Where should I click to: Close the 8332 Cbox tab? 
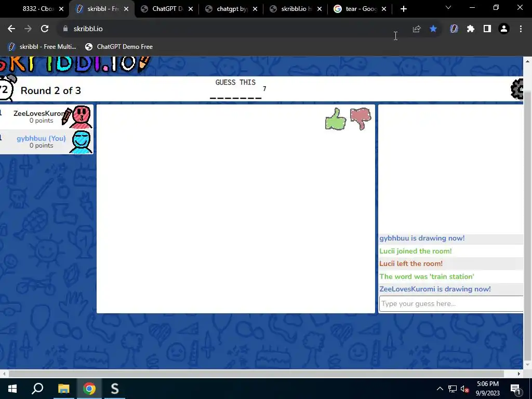point(61,9)
